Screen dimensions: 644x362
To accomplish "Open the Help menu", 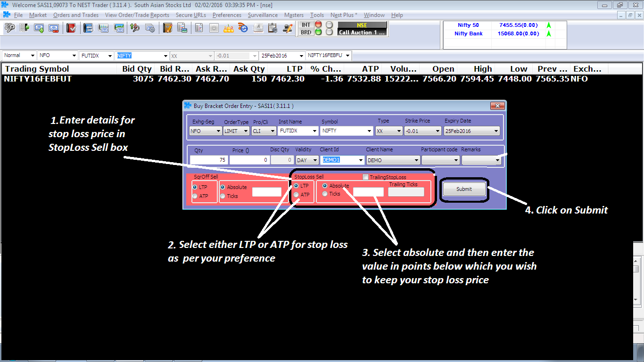I will (397, 15).
